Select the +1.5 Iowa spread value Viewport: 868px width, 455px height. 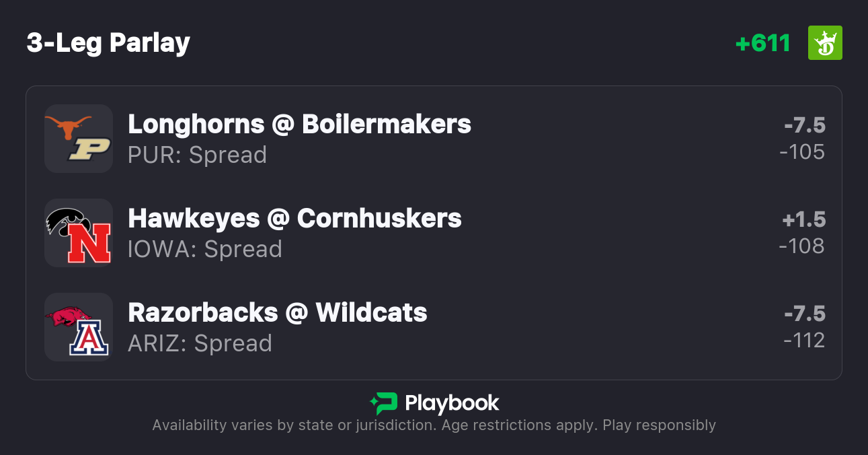click(803, 220)
